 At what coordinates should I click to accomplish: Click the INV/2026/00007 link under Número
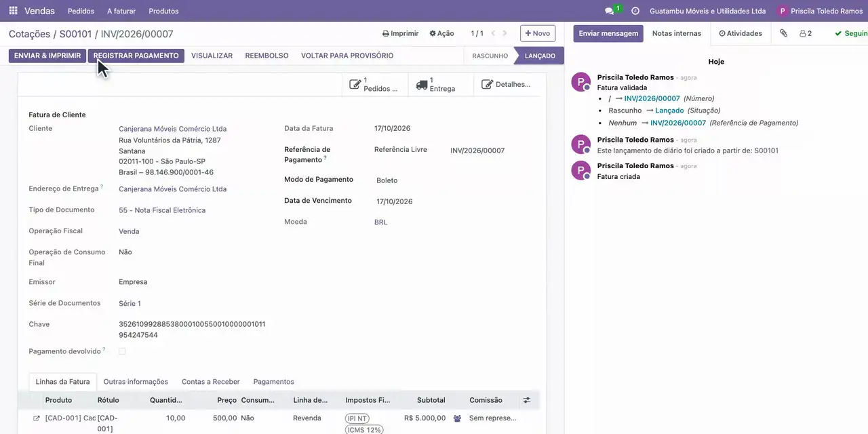click(652, 98)
